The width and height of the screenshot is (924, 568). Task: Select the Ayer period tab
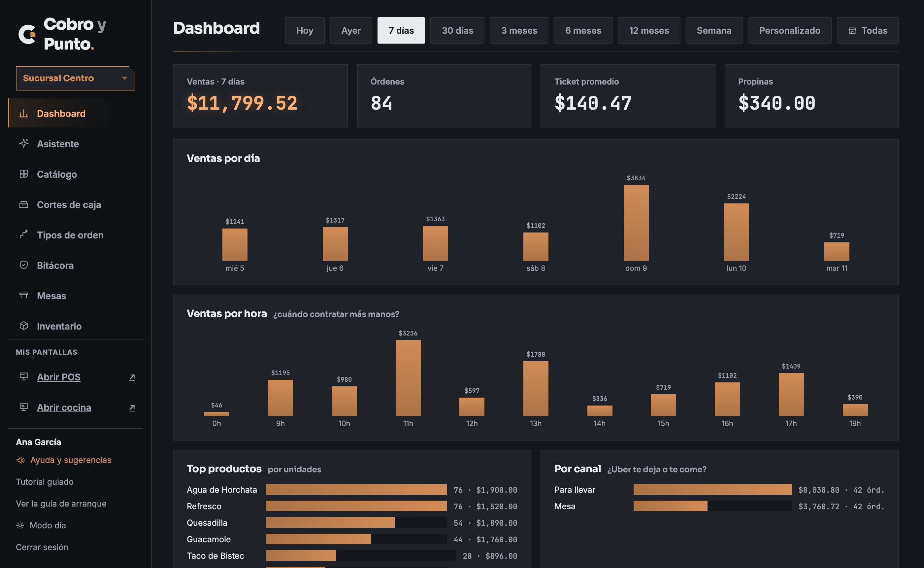[351, 30]
